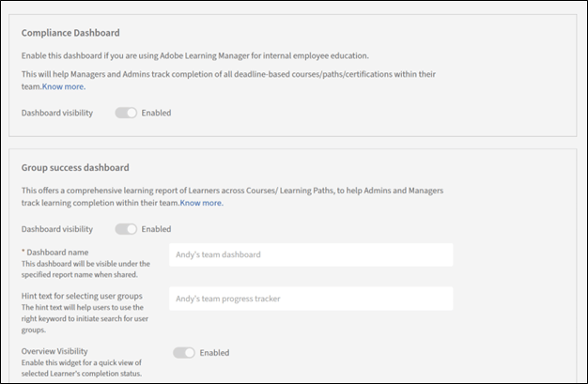
Task: Open Know more link in Compliance Dashboard
Action: coord(64,86)
